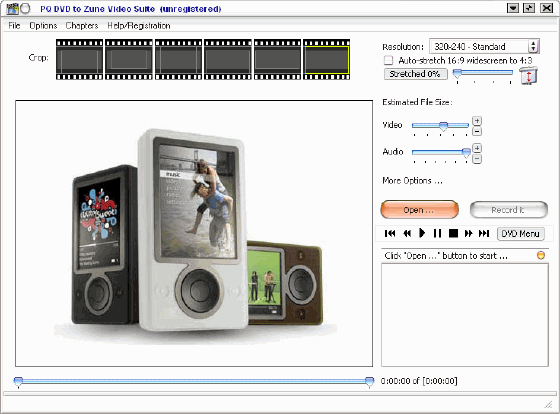Select the second crop filmstrip preset

129,59
